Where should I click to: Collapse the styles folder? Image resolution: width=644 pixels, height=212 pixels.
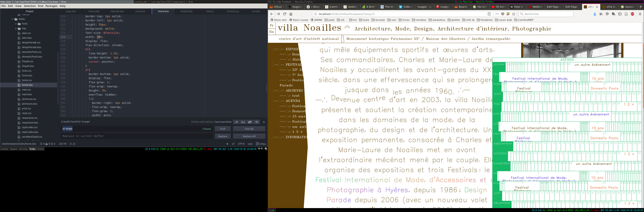[x=12, y=19]
